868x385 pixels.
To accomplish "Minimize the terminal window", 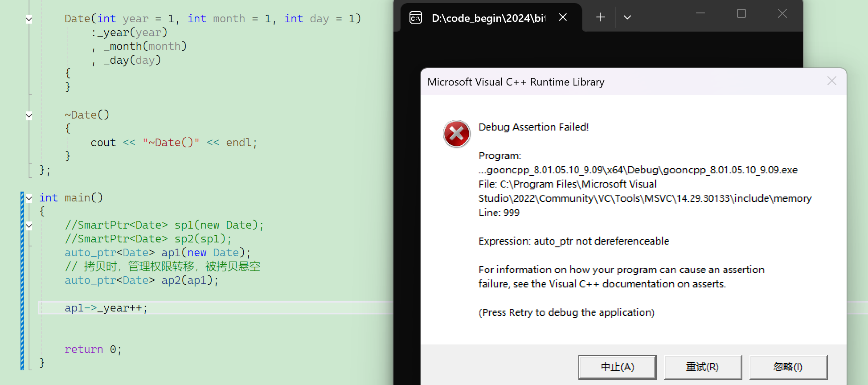I will tap(700, 14).
